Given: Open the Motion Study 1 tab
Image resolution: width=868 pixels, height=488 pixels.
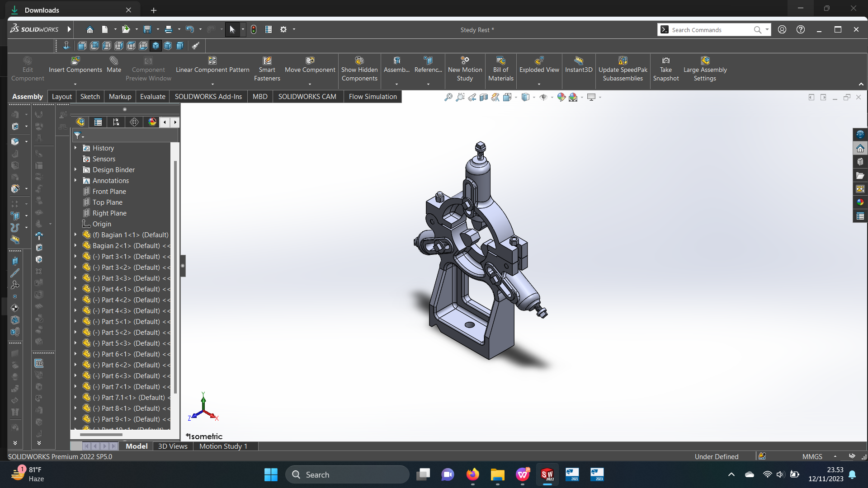Looking at the screenshot, I should pos(223,446).
